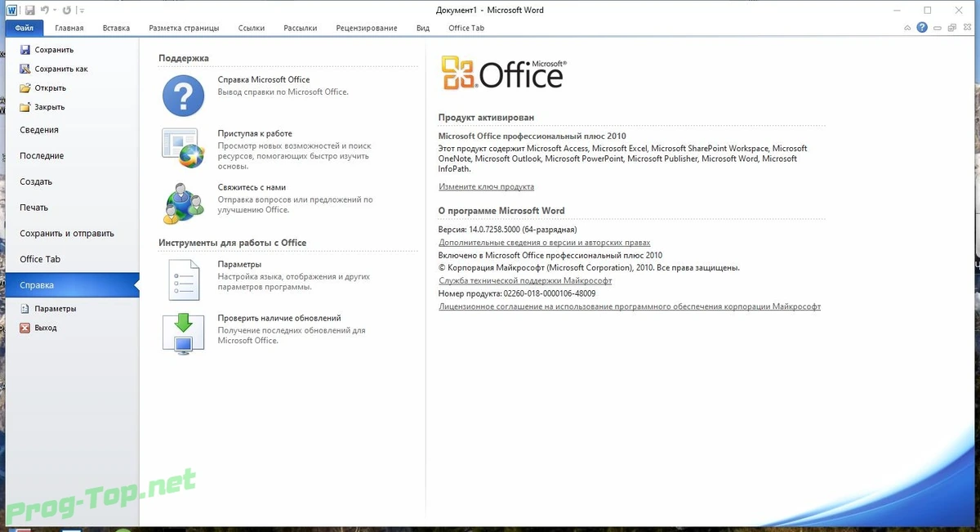The height and width of the screenshot is (532, 980).
Task: Open the Лицензионное соглашение link
Action: tap(630, 306)
